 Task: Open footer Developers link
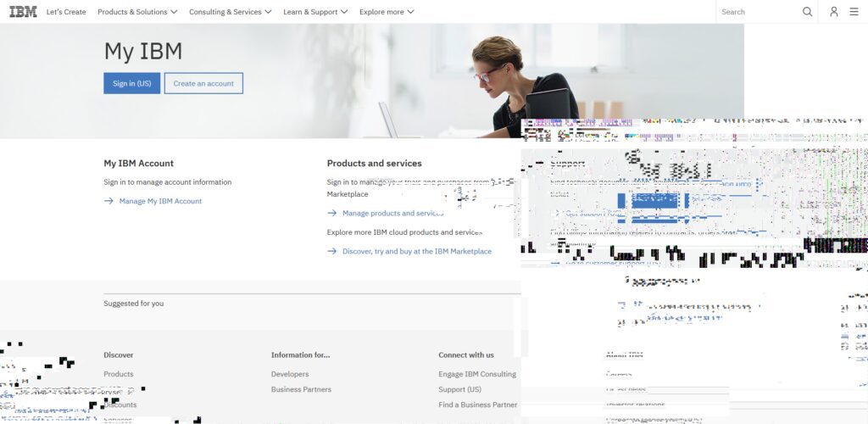(x=290, y=374)
